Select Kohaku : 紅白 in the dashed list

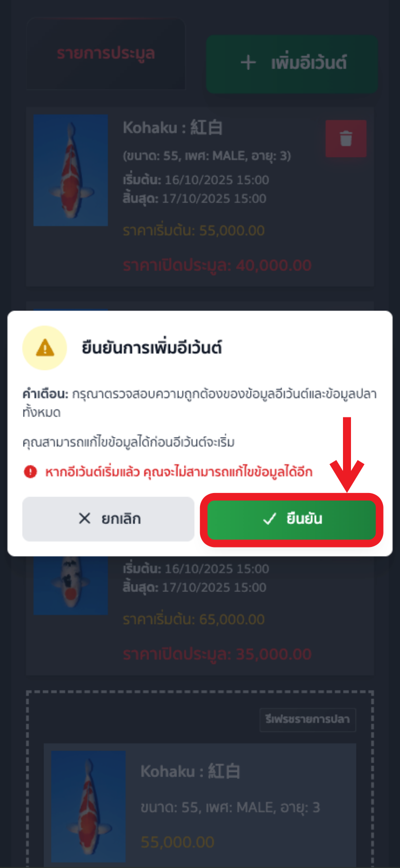190,771
